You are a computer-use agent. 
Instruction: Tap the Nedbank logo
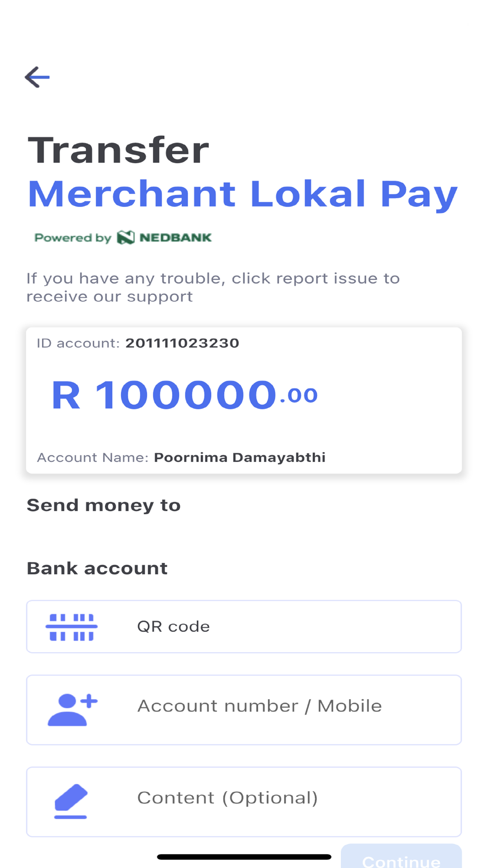click(x=164, y=238)
